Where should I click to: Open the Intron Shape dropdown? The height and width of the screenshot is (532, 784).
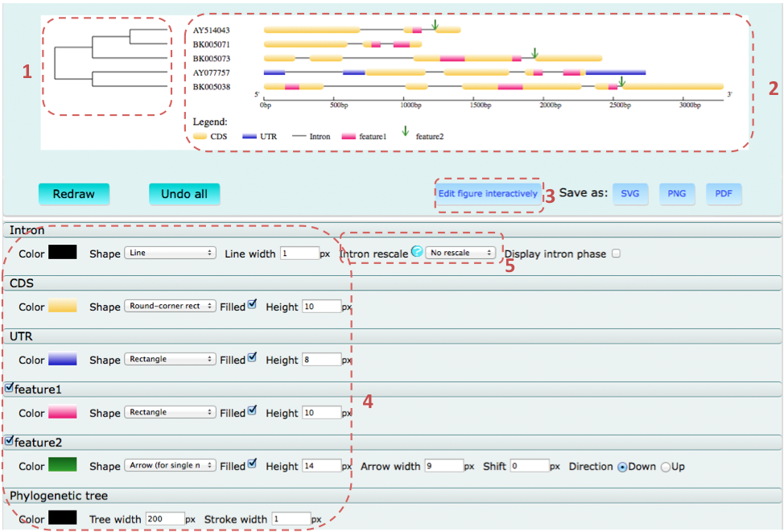171,253
